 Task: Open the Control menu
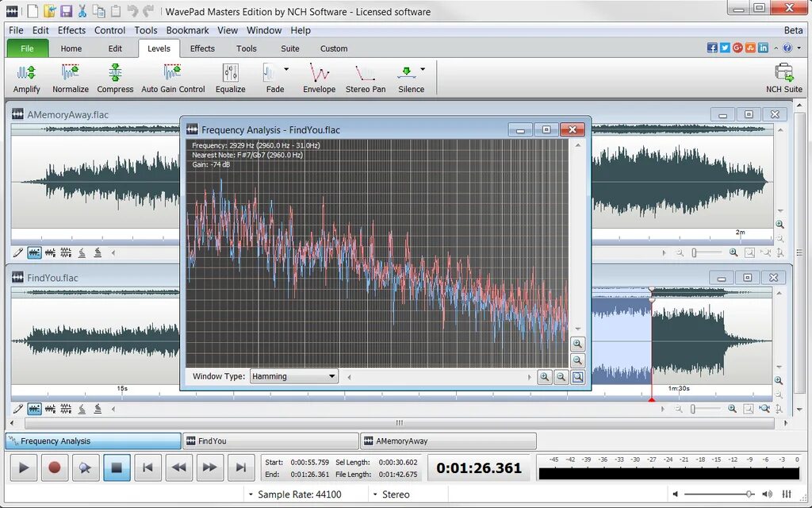tap(109, 30)
